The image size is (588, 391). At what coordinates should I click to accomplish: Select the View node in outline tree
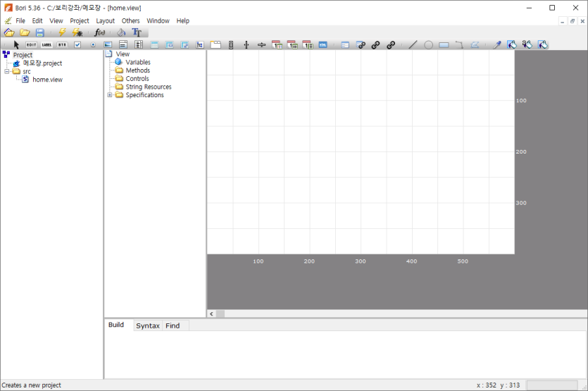(123, 54)
